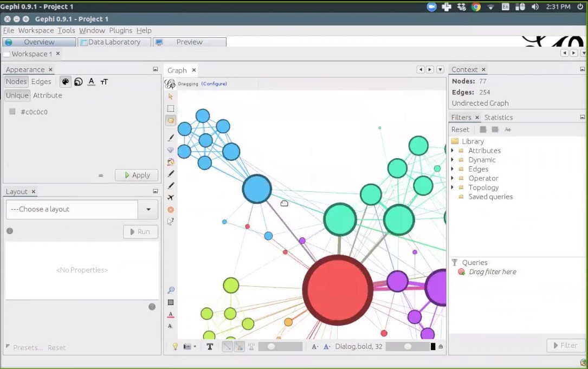Open the Plugins menu
Viewport: 588px width, 369px height.
pyautogui.click(x=120, y=30)
